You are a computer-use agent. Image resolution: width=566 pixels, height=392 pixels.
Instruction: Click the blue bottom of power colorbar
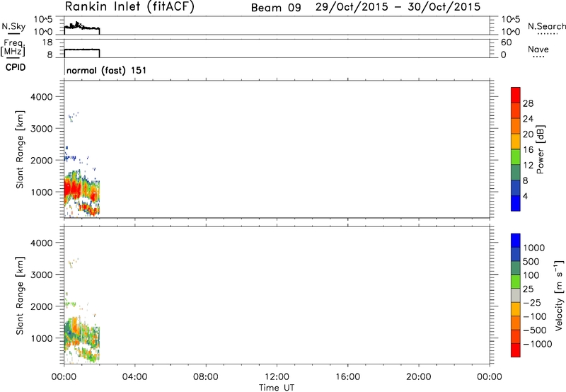pyautogui.click(x=516, y=203)
